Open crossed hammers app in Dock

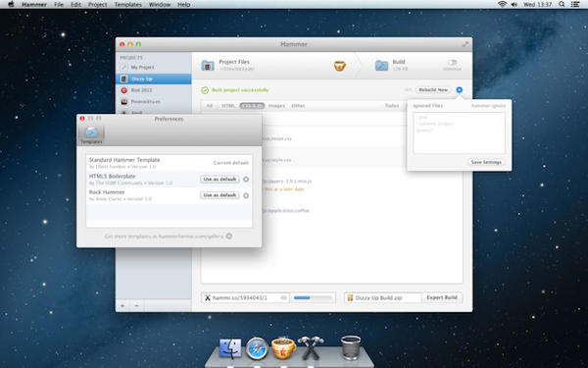(311, 347)
